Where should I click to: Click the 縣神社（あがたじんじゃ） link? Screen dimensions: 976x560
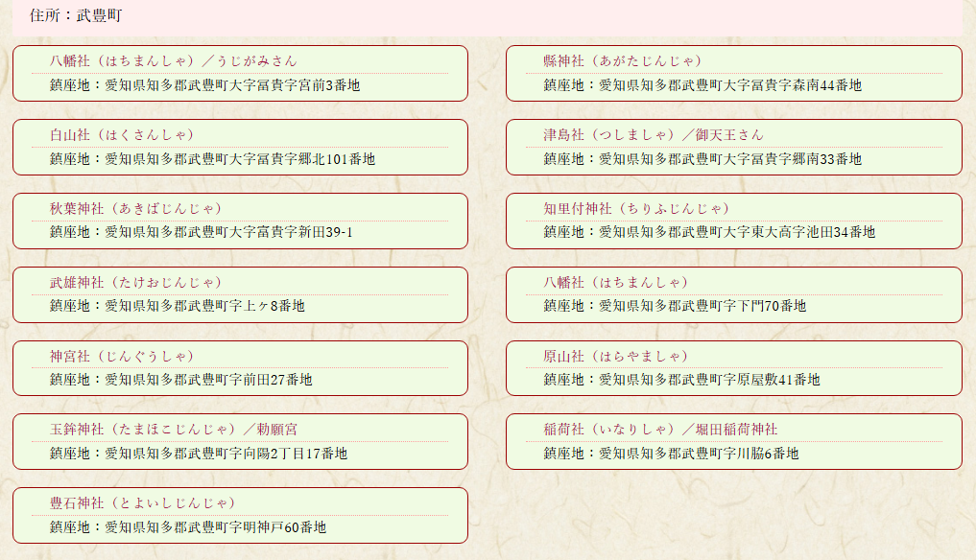tap(635, 60)
